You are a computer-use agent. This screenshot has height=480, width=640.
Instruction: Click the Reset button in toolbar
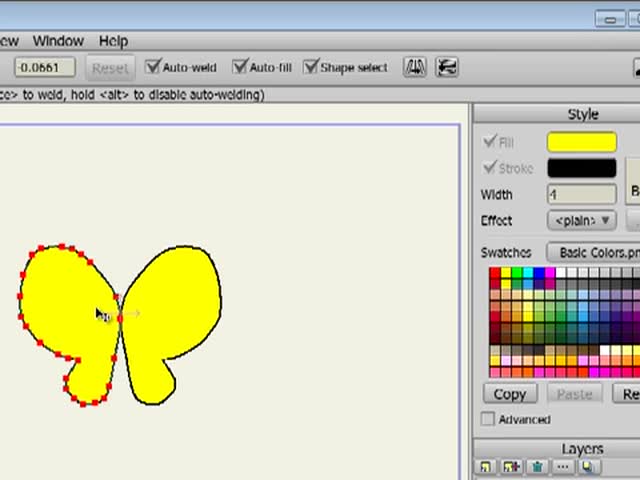point(110,68)
